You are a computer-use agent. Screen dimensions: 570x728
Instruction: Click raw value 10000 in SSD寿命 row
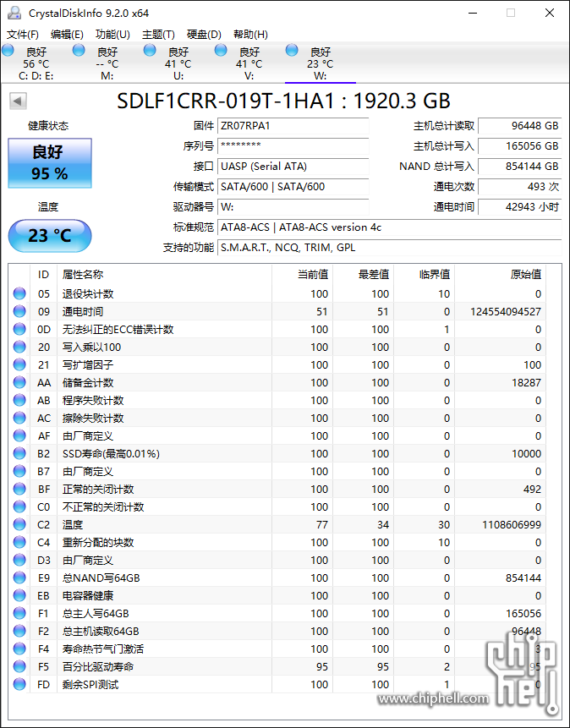coord(526,453)
